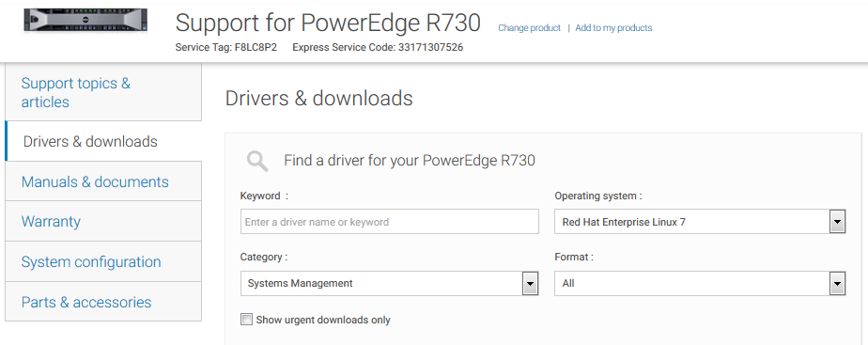Viewport: 868px width, 345px height.
Task: Expand the Category dropdown arrow
Action: coord(531,284)
